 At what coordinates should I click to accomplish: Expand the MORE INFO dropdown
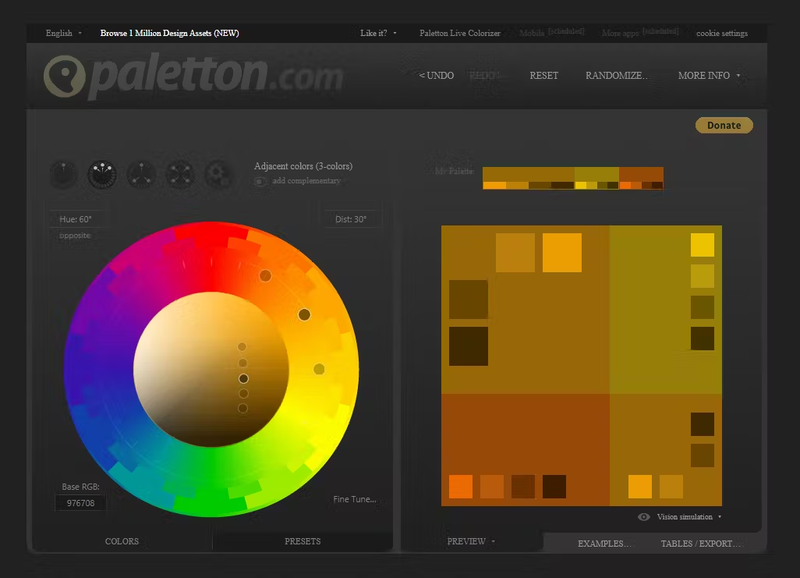point(709,76)
